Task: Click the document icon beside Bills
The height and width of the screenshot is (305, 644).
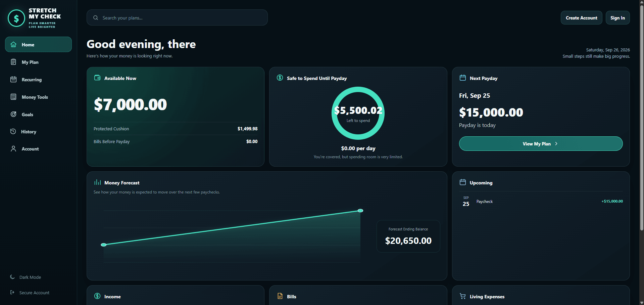Action: (280, 296)
